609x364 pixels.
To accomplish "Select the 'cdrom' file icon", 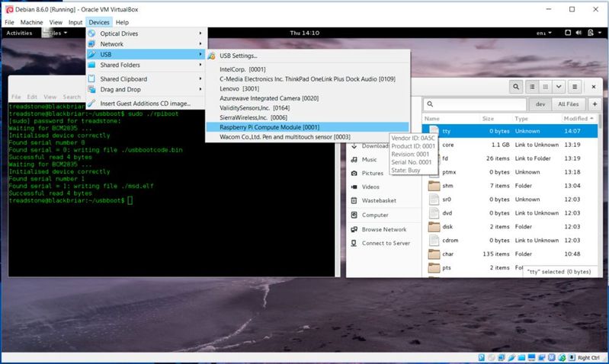I will pyautogui.click(x=434, y=240).
